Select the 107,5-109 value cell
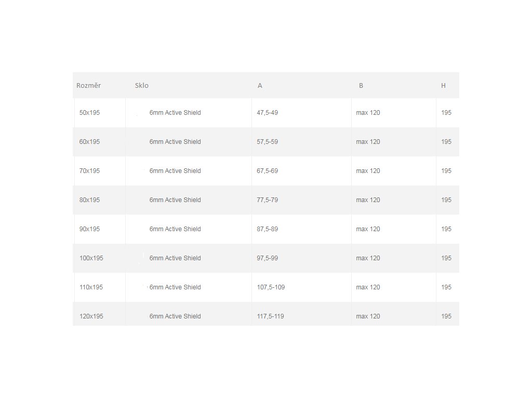Viewport: 532px width, 399px height. coord(271,287)
